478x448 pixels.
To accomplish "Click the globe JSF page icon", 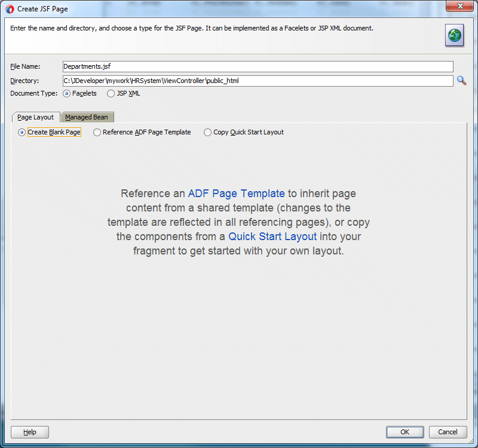I will coord(454,35).
